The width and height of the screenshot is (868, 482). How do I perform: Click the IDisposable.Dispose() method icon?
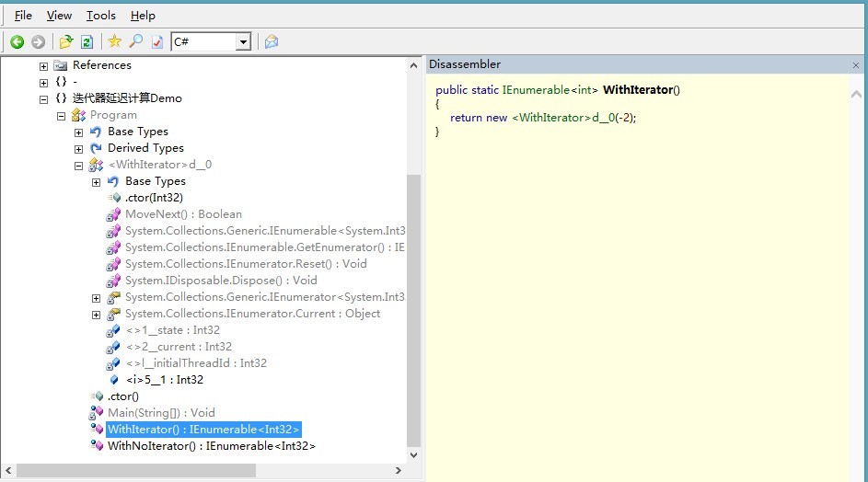113,281
